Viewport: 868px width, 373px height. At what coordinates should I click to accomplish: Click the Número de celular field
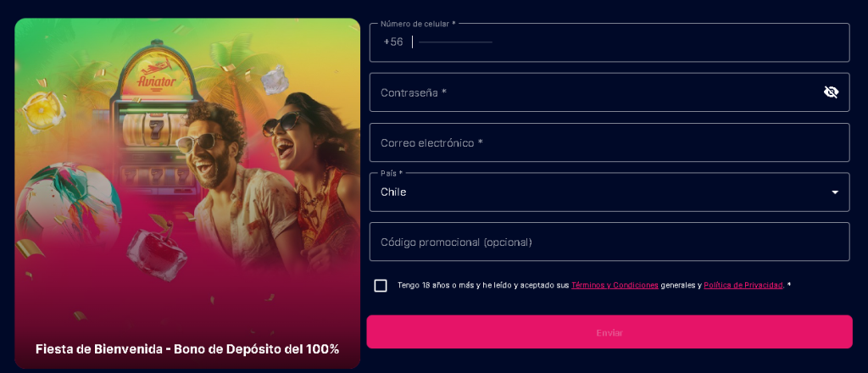click(627, 42)
